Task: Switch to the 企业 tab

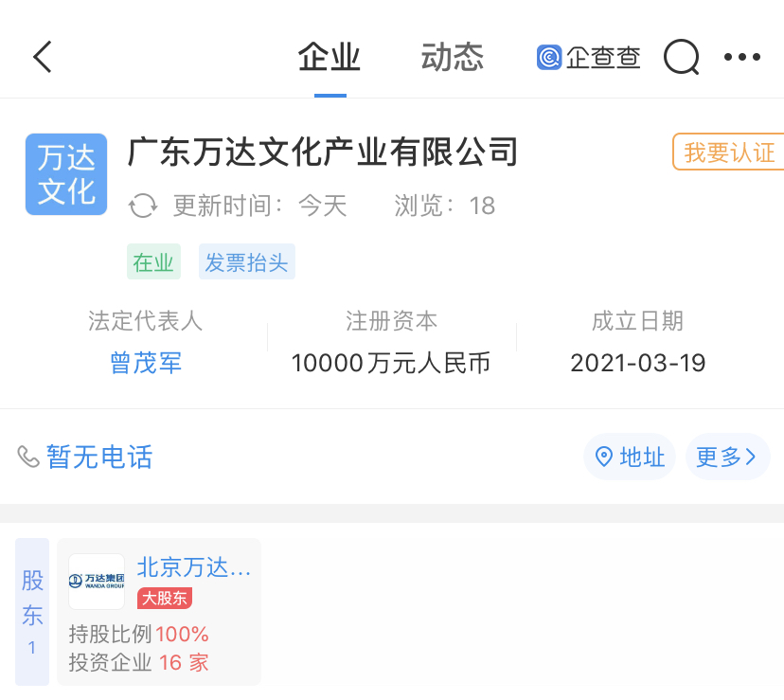Action: 330,57
